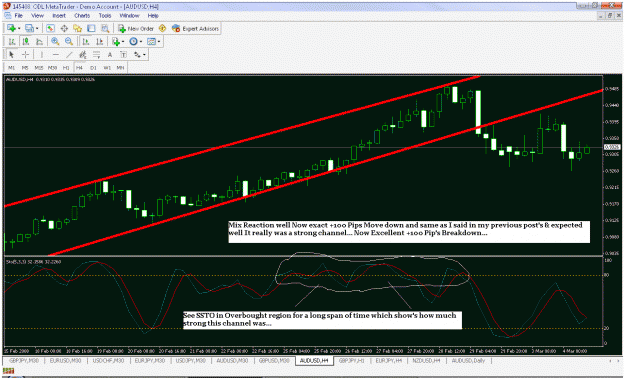625x378 pixels.
Task: Set timeframe to W1
Action: (107, 68)
